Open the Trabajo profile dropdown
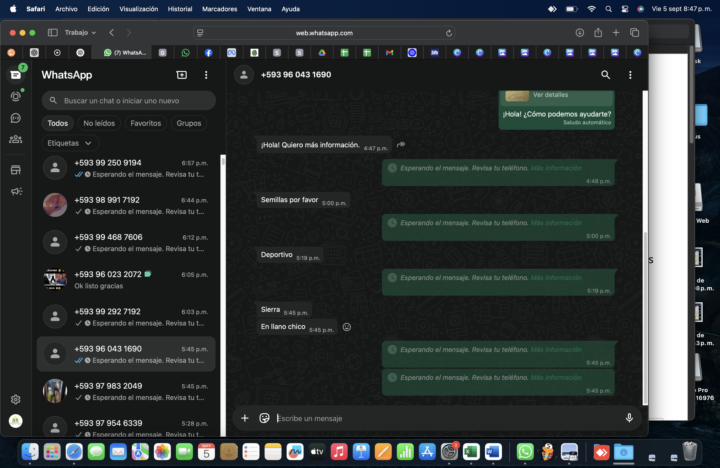The height and width of the screenshot is (468, 720). click(x=80, y=33)
